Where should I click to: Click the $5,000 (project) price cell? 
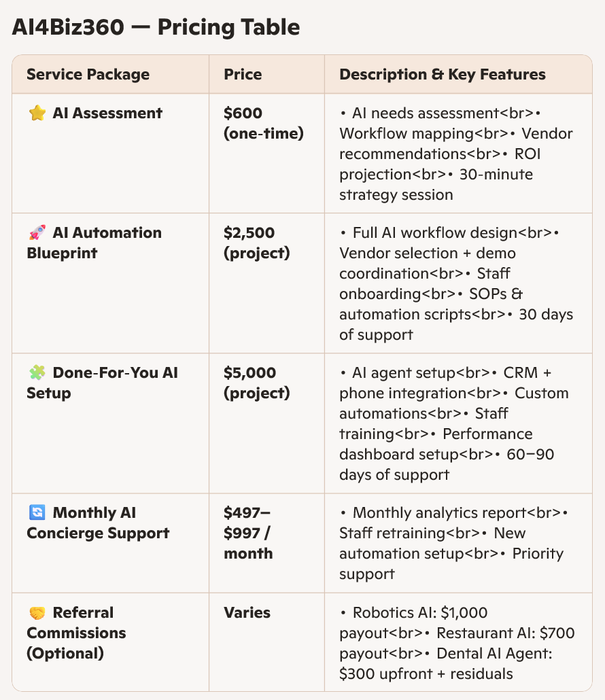click(257, 383)
